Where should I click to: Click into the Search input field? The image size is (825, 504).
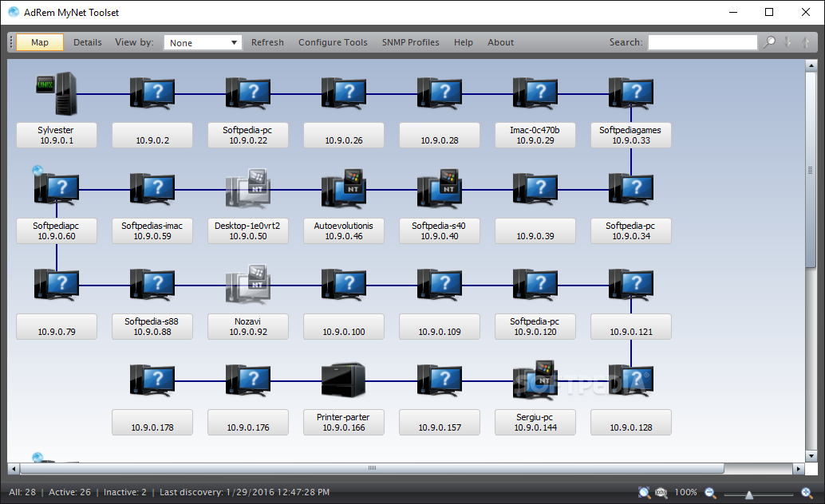click(702, 42)
